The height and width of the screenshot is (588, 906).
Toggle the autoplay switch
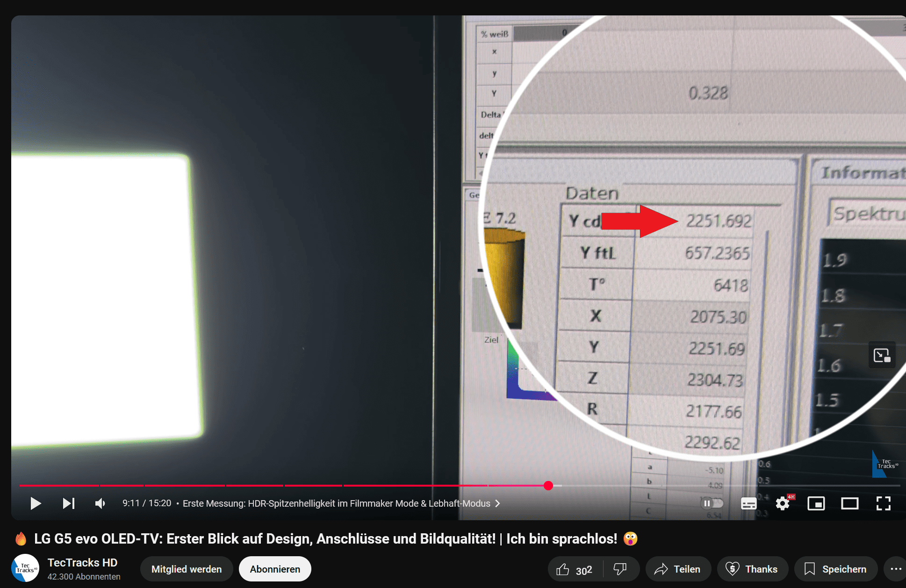(712, 503)
